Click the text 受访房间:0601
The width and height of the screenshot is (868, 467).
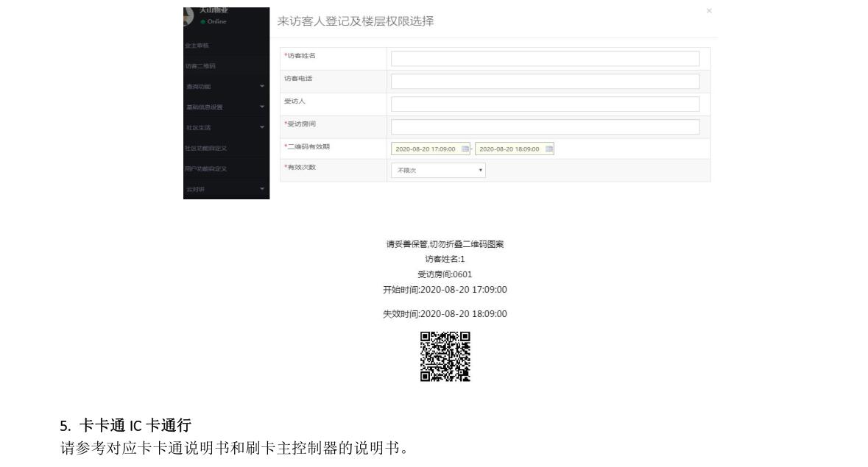click(445, 274)
